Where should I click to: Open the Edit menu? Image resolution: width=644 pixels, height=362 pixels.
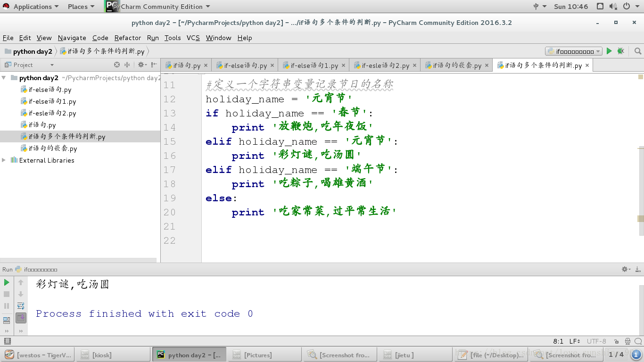[x=25, y=38]
